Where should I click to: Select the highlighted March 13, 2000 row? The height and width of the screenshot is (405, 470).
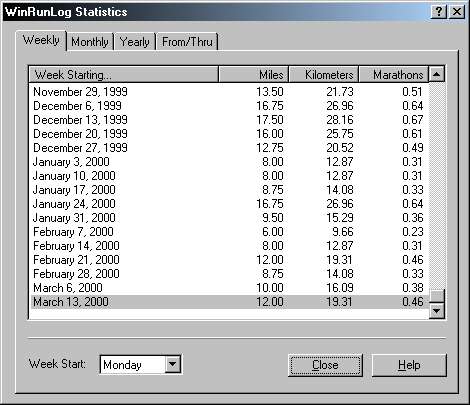point(229,302)
